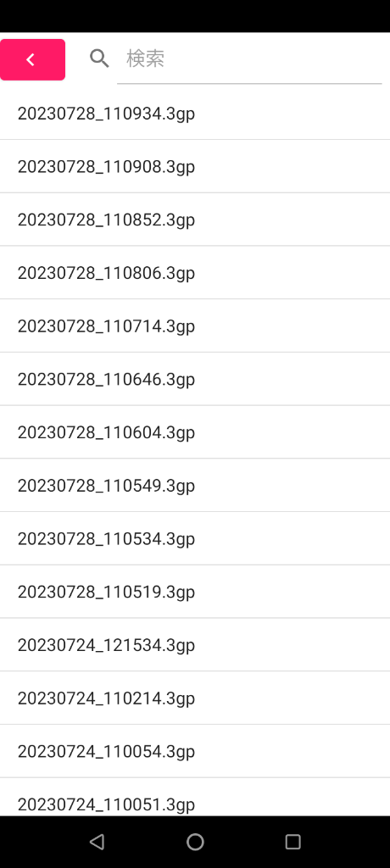Open file 20230724_110051.3gp
This screenshot has width=390, height=868.
[x=195, y=797]
